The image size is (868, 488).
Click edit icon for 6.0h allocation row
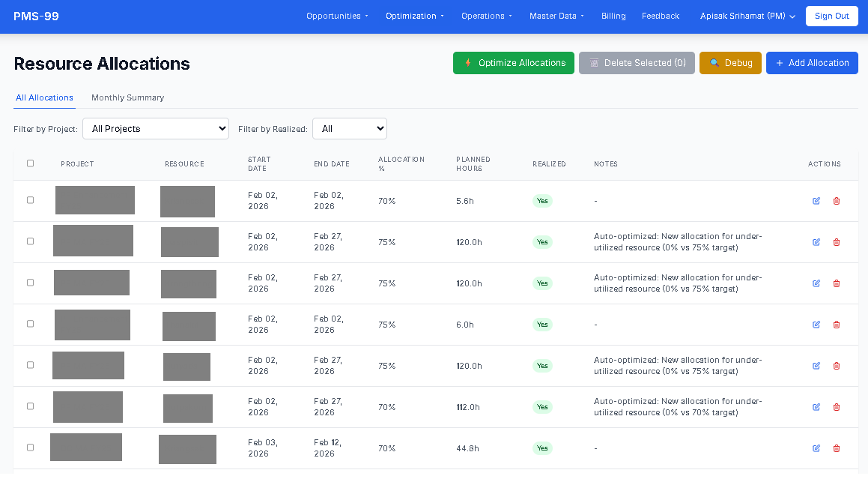tap(816, 325)
